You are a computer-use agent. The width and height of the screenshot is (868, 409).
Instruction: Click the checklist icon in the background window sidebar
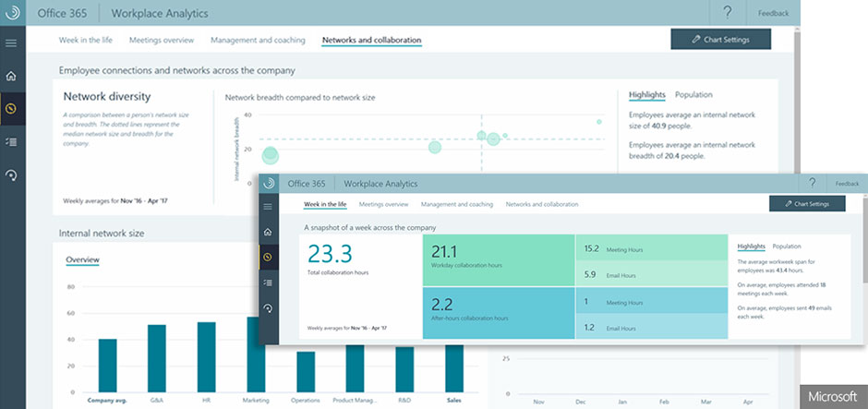coord(11,140)
